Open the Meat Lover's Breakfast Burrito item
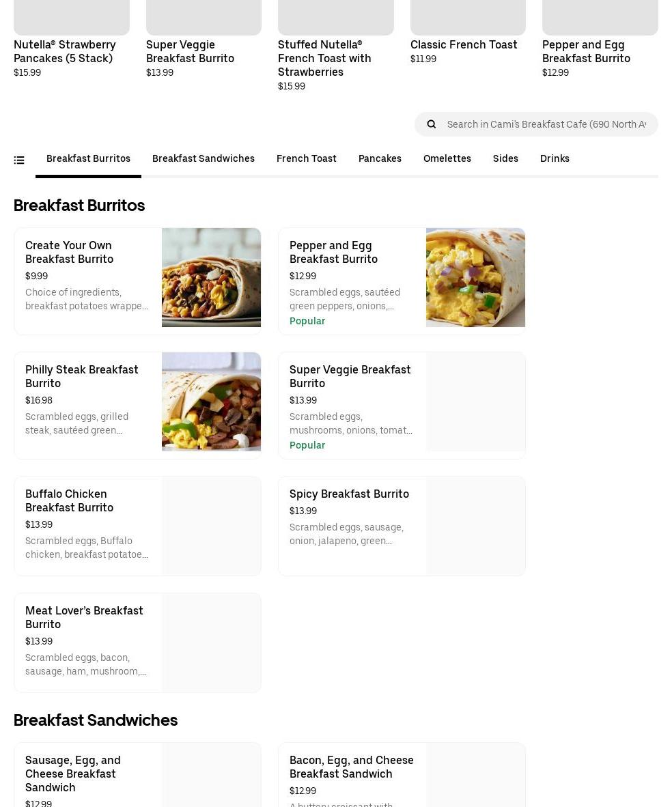 (84, 617)
